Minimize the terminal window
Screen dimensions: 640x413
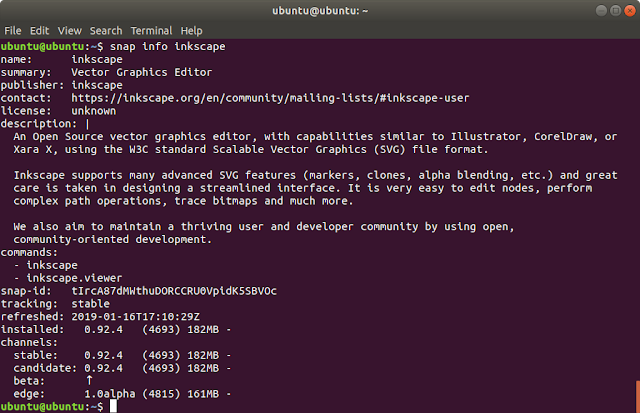click(x=601, y=11)
